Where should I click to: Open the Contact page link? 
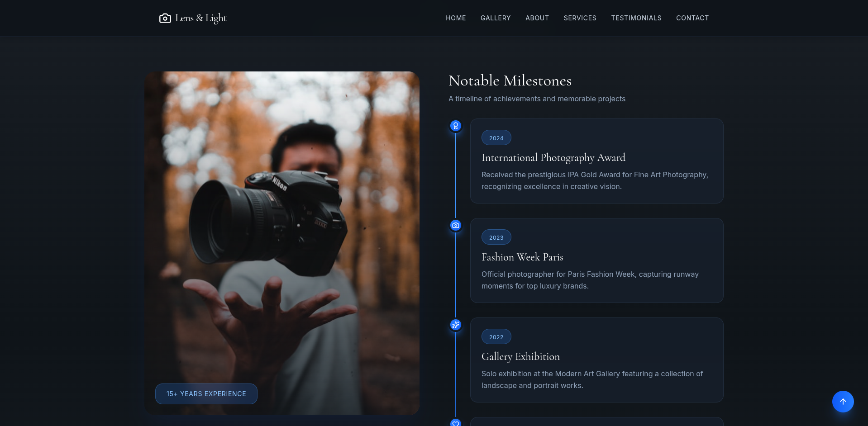(692, 18)
